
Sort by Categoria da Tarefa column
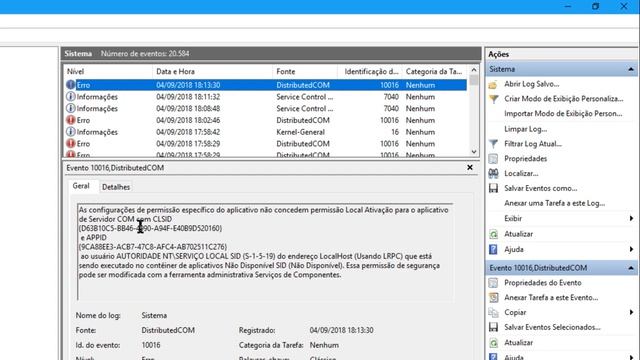click(x=434, y=71)
